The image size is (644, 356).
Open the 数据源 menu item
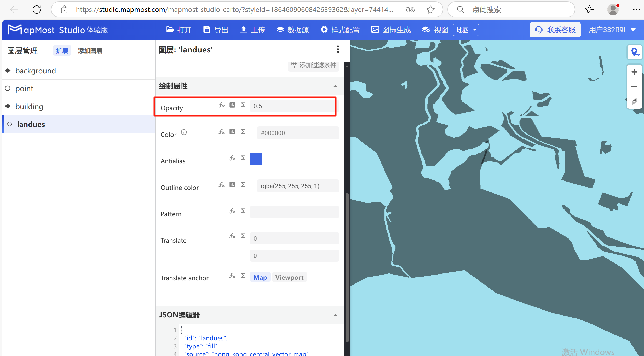(293, 30)
